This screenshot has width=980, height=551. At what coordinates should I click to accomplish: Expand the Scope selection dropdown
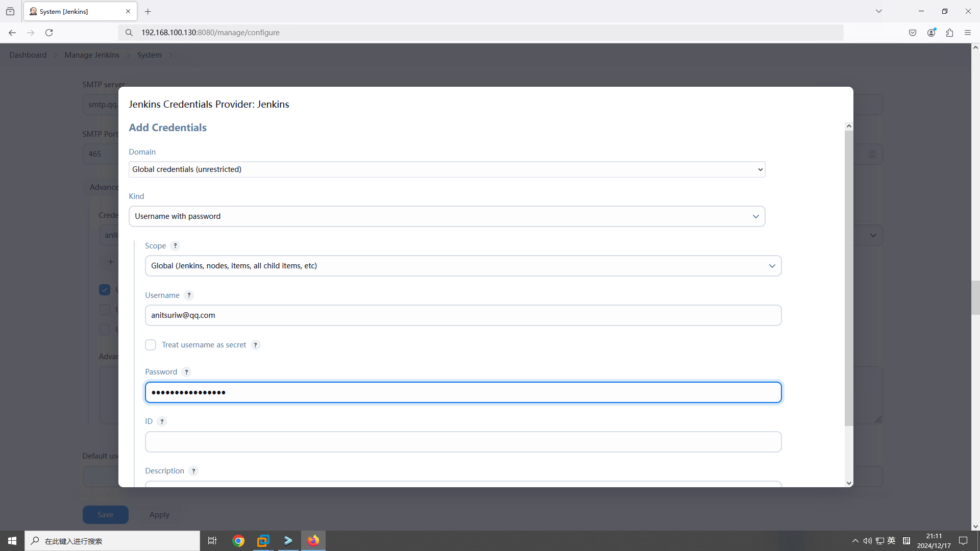coord(463,266)
